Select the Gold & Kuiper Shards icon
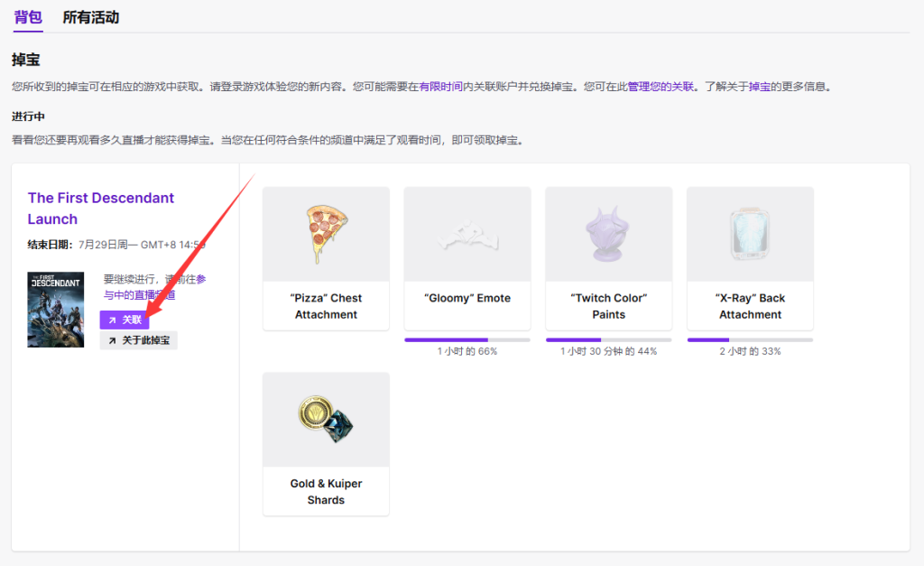This screenshot has height=566, width=924. (326, 419)
